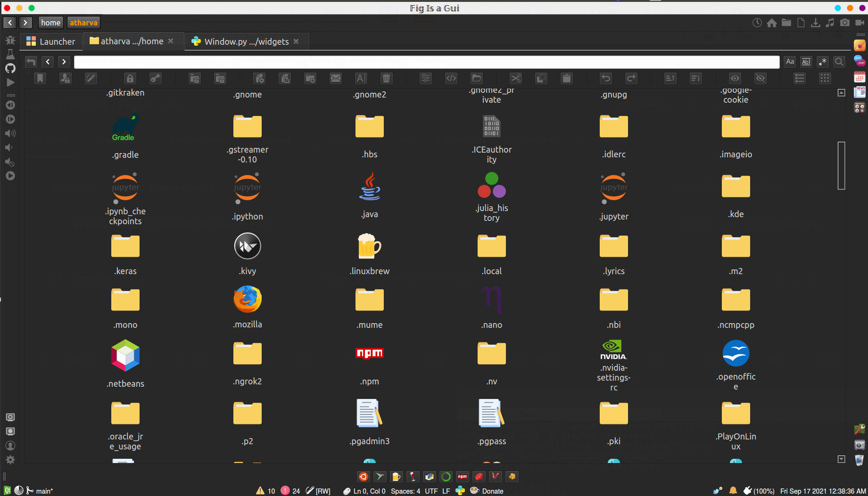Click the pencil rename icon in the toolbar

91,78
